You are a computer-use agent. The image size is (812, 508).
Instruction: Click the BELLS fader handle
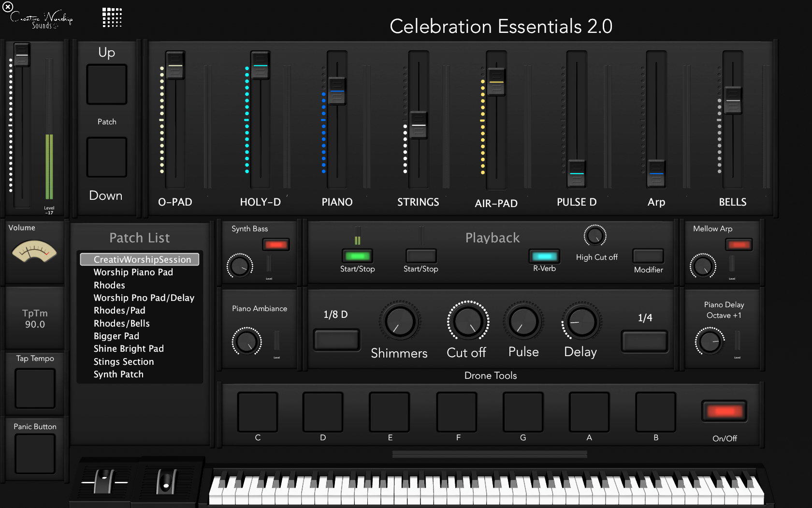[733, 100]
